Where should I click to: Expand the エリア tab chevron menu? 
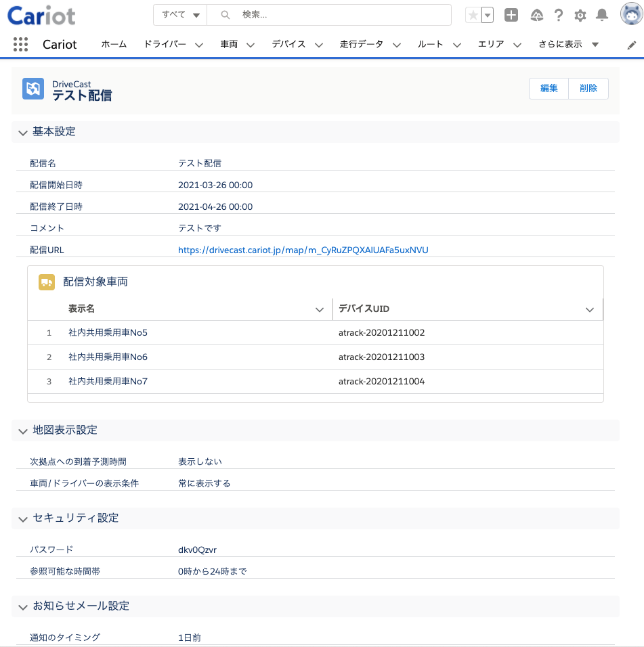click(x=517, y=45)
